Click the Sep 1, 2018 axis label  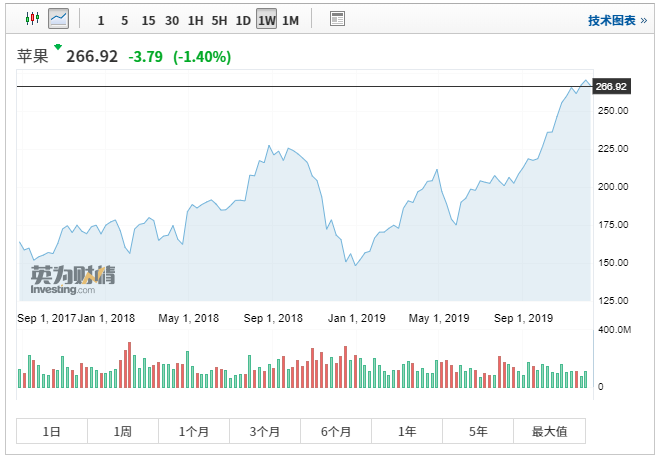click(273, 318)
